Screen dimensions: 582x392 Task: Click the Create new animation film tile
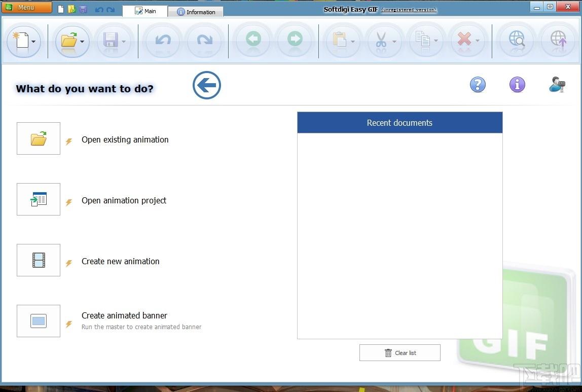coord(39,260)
